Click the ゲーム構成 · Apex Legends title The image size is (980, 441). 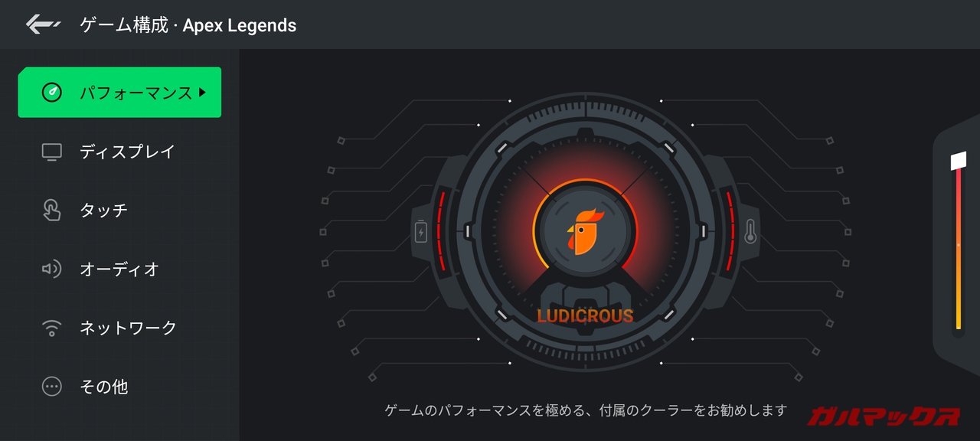click(188, 25)
